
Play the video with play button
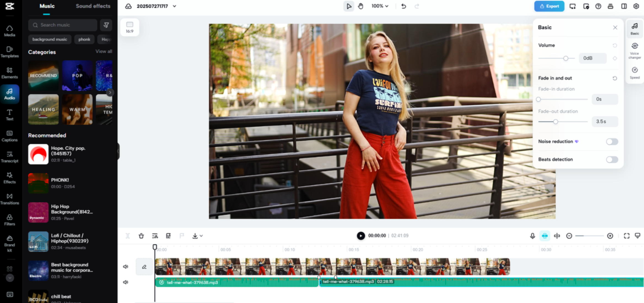(360, 236)
